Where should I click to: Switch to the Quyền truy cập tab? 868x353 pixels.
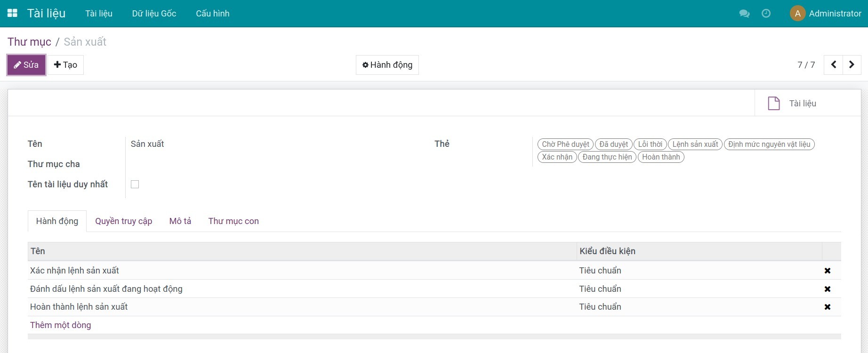(123, 221)
